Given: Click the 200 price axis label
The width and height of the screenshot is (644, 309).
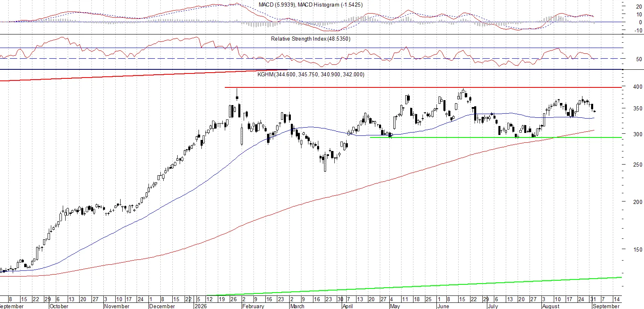Looking at the screenshot, I should pyautogui.click(x=638, y=201).
